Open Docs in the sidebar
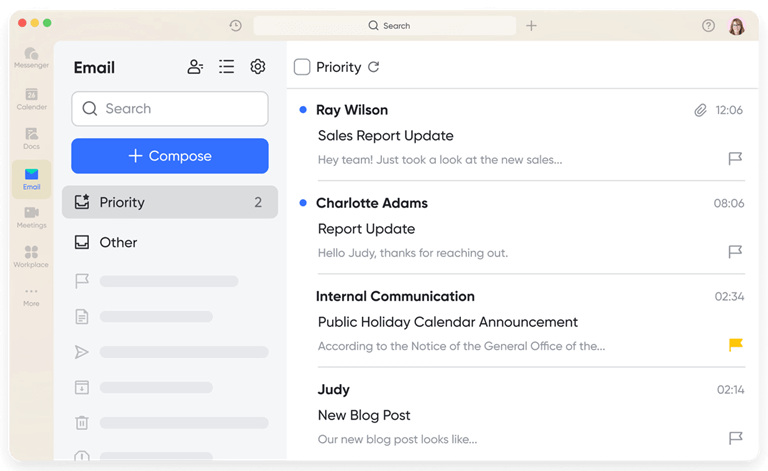The height and width of the screenshot is (471, 768). (x=31, y=138)
